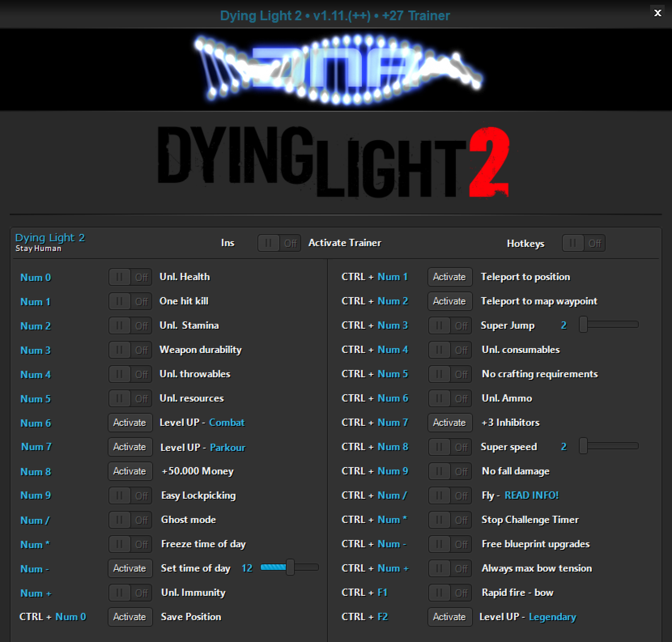
Task: Click the Ins hotkey label
Action: (228, 243)
